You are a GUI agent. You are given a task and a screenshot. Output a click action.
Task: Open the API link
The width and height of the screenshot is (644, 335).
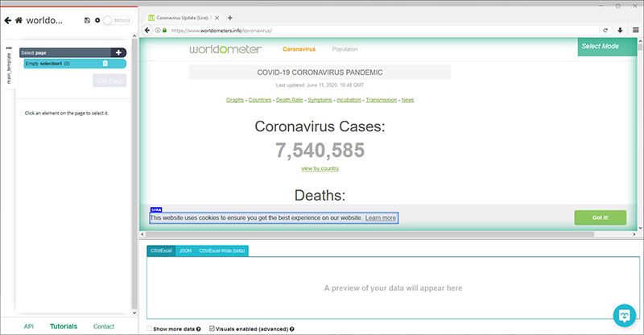tap(29, 326)
